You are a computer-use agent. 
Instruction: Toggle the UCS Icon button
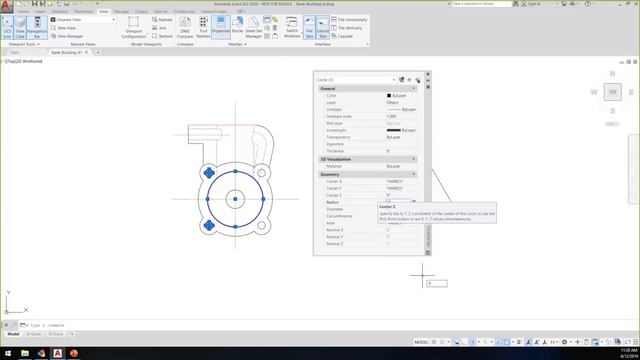7,28
